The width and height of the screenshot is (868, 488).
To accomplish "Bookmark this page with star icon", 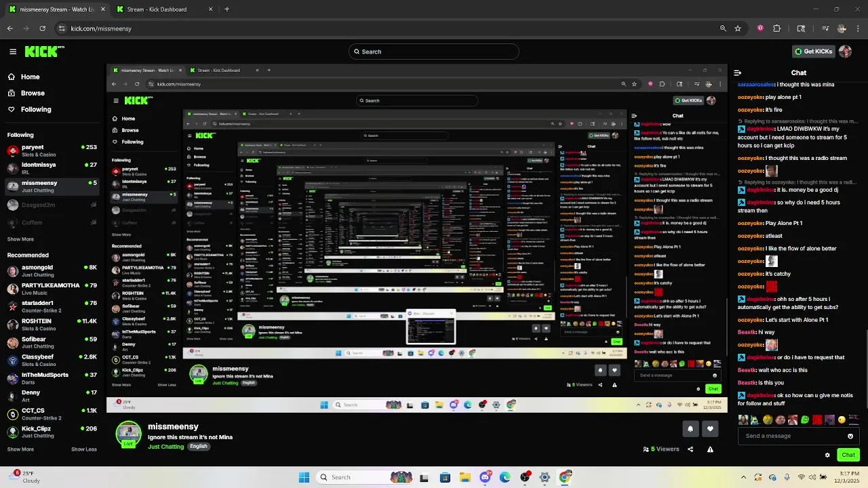I will (x=738, y=28).
